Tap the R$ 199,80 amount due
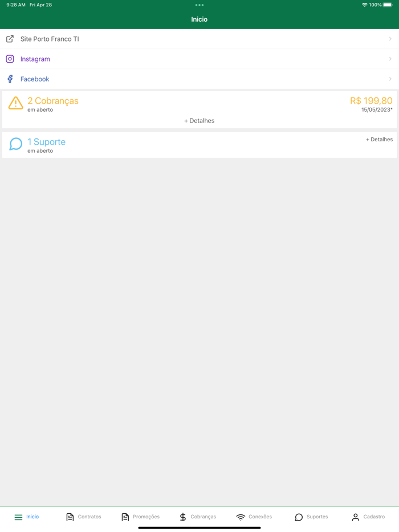The image size is (399, 532). point(371,101)
